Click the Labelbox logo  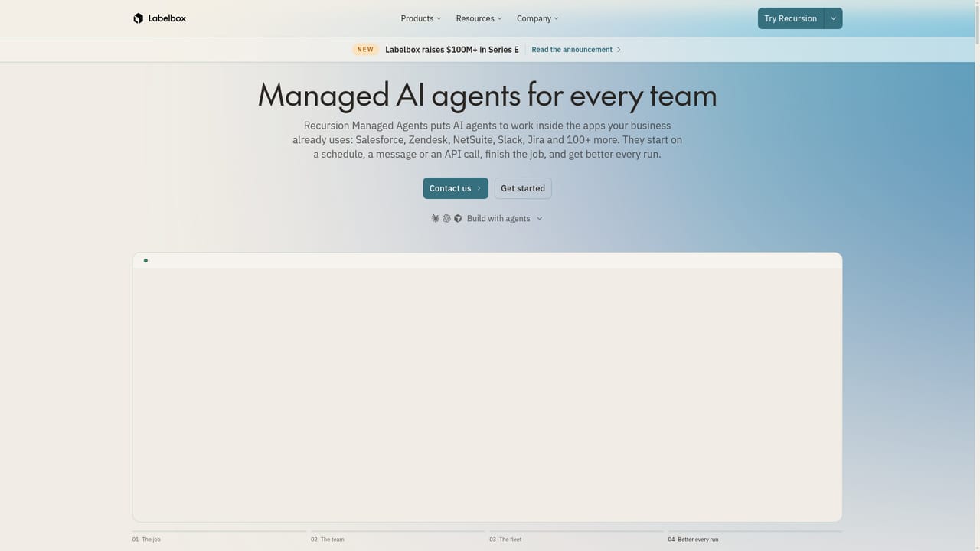(x=159, y=18)
